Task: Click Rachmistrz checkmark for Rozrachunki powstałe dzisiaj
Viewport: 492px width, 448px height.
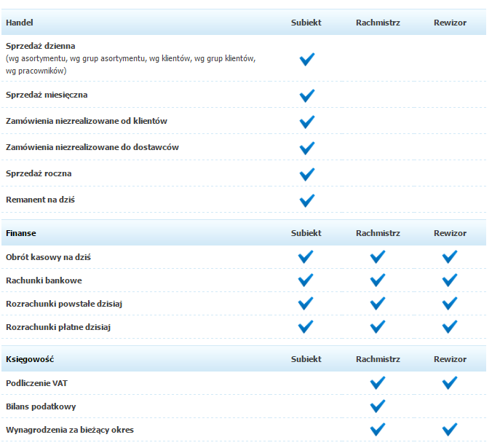Action: click(378, 304)
